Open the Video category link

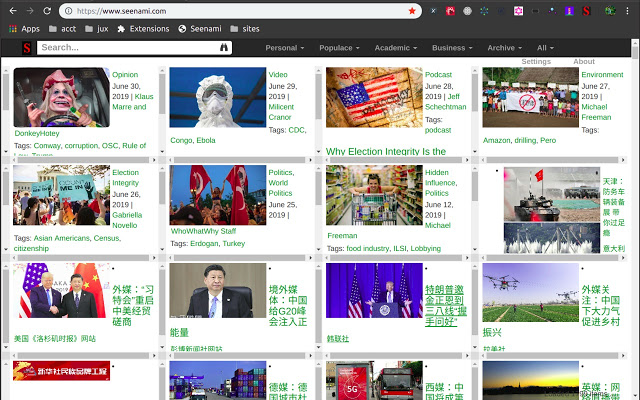coord(278,75)
